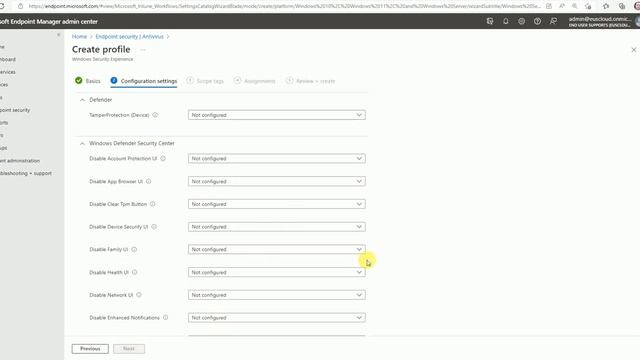
Task: Open the Disable Network UI dropdown
Action: (276, 295)
